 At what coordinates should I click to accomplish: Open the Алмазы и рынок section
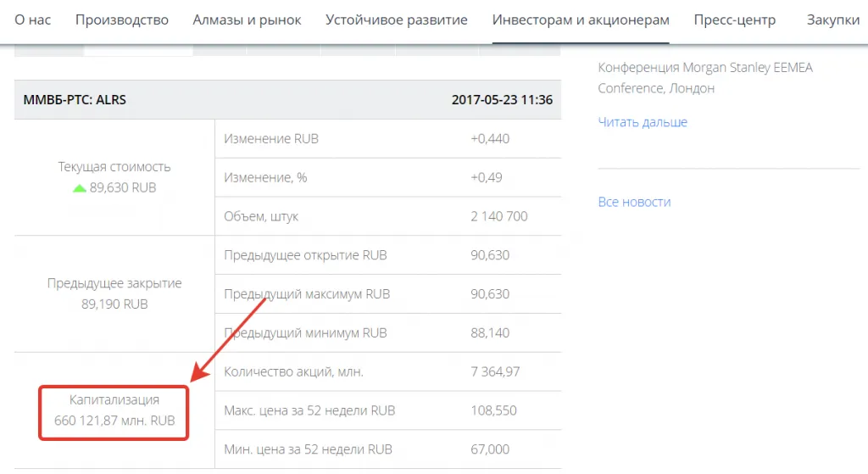coord(247,20)
